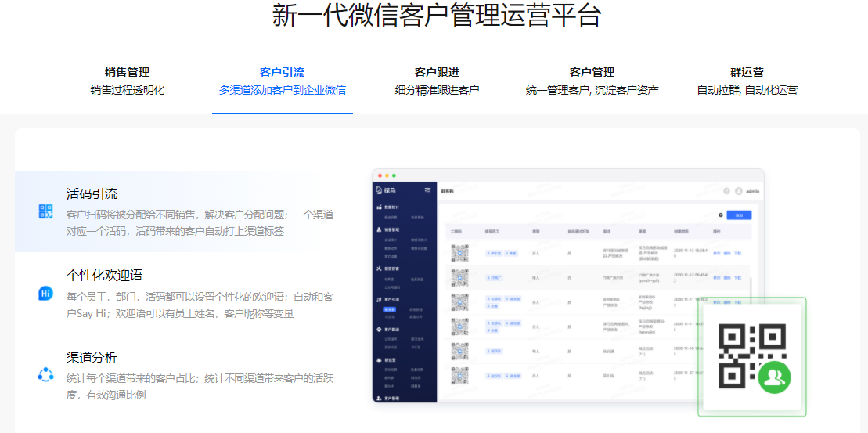868x433 pixels.
Task: Click the blue Hi 个性化欢迎语 icon
Action: click(45, 293)
